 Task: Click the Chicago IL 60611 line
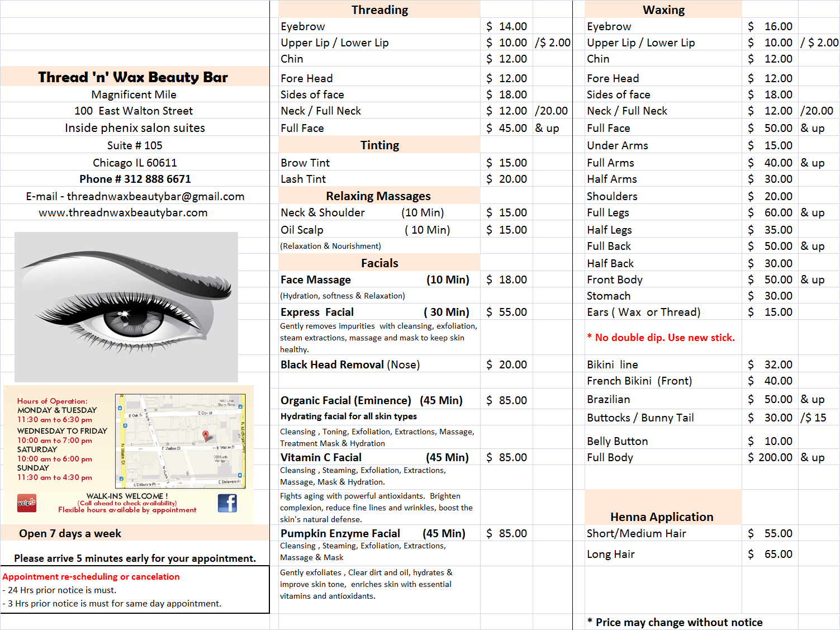135,163
